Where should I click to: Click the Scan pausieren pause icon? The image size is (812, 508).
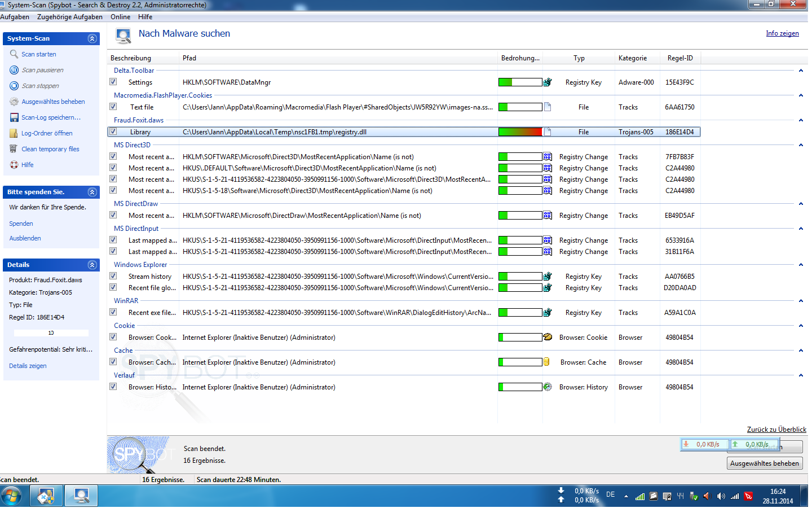pyautogui.click(x=14, y=70)
